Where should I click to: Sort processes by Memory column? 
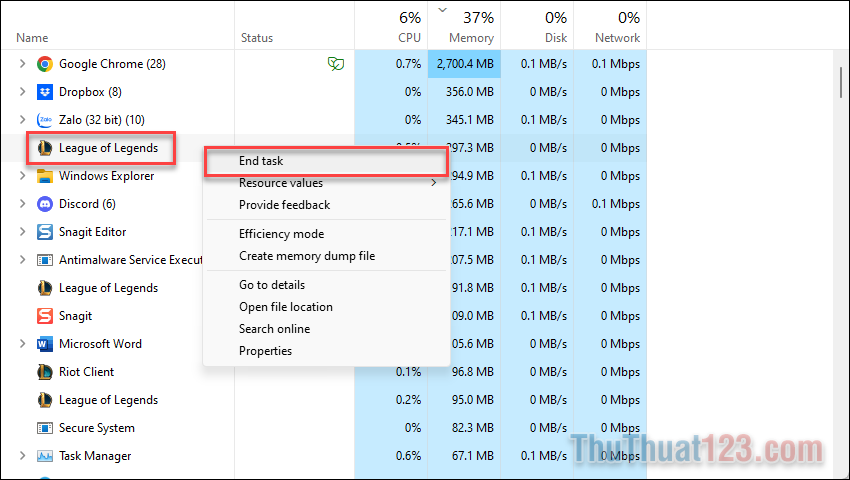pos(464,26)
